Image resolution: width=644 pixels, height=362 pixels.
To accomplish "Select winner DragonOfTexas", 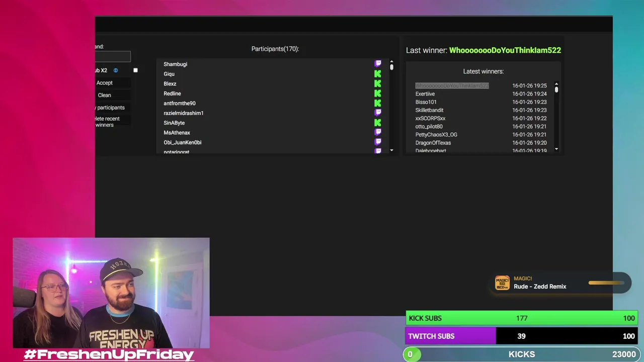I will [x=433, y=143].
